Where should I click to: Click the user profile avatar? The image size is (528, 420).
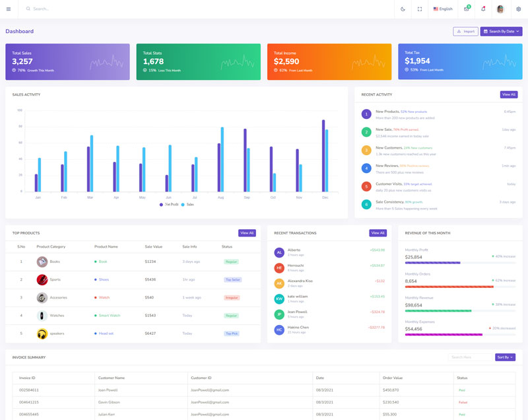tap(500, 9)
